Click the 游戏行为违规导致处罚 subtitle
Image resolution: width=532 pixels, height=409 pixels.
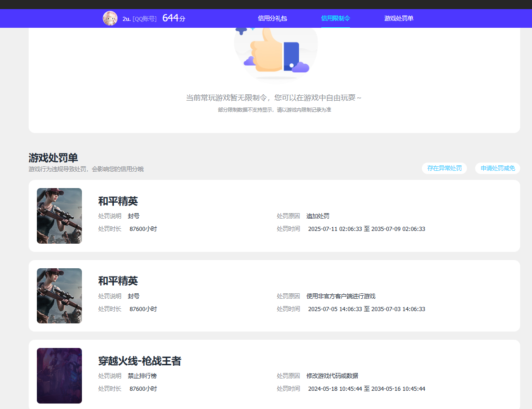coord(86,169)
